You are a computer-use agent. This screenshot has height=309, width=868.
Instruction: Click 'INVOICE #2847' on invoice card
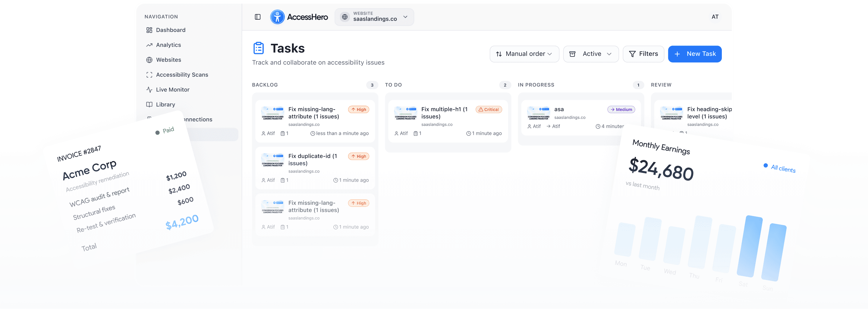tap(79, 154)
